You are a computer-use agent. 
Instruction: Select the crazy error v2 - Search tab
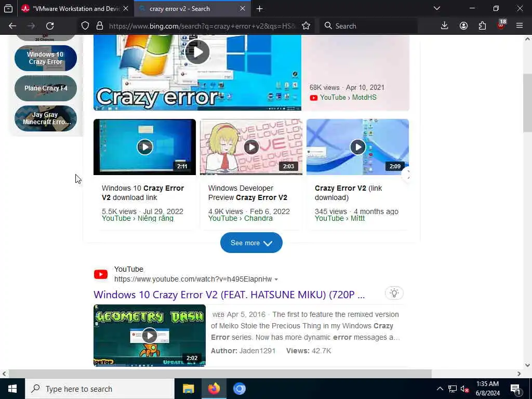point(192,9)
